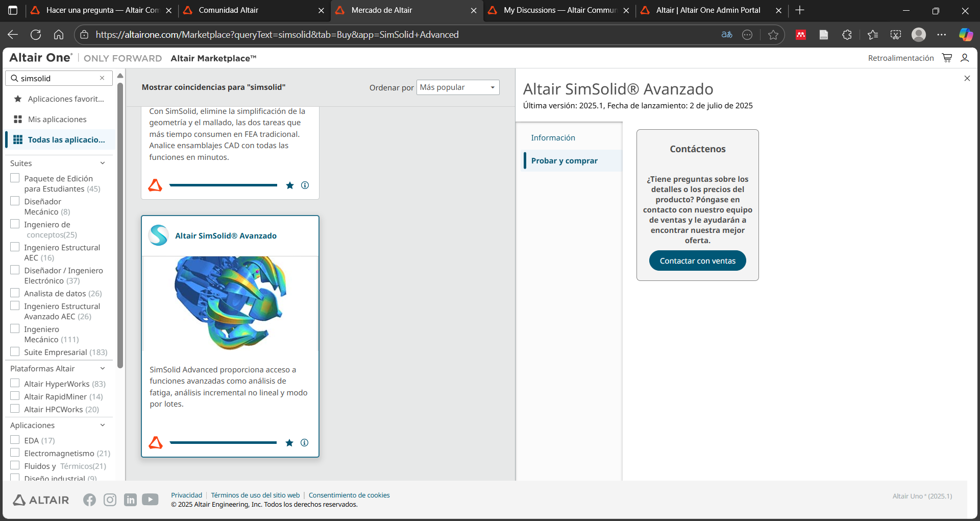Open Altair's Facebook page icon
The width and height of the screenshot is (980, 521).
pos(89,500)
